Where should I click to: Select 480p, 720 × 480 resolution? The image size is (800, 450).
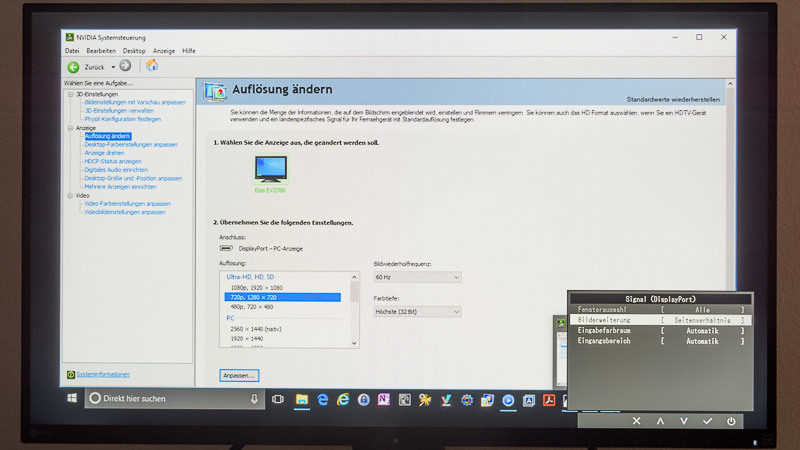[252, 307]
